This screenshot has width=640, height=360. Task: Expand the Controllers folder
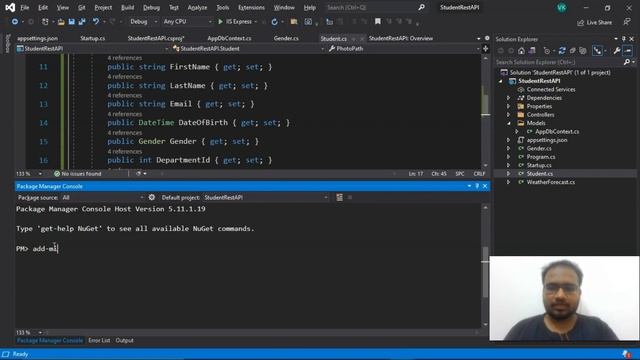point(509,115)
